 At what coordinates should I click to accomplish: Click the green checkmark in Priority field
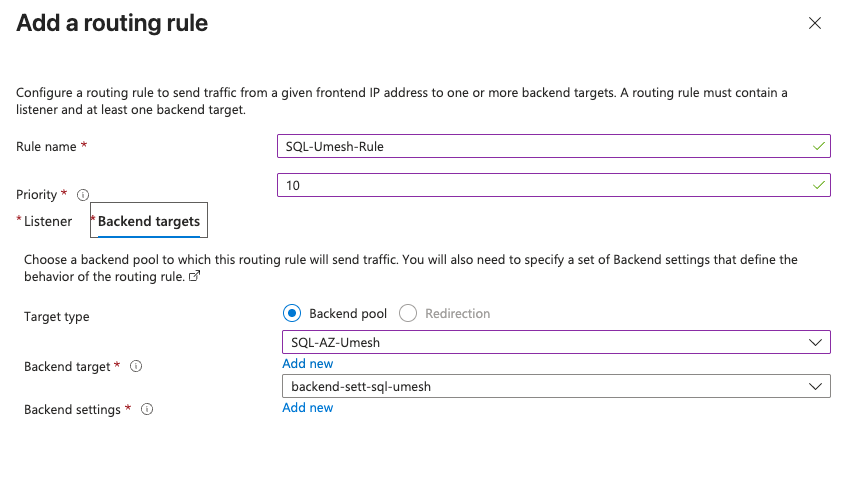[819, 185]
